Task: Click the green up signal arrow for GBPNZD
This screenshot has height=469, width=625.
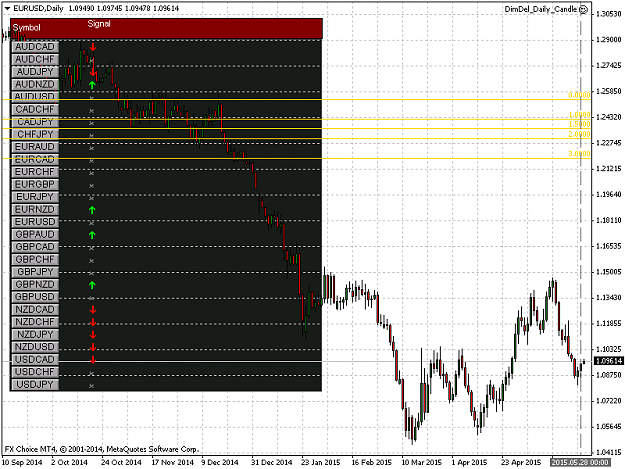Action: (92, 285)
